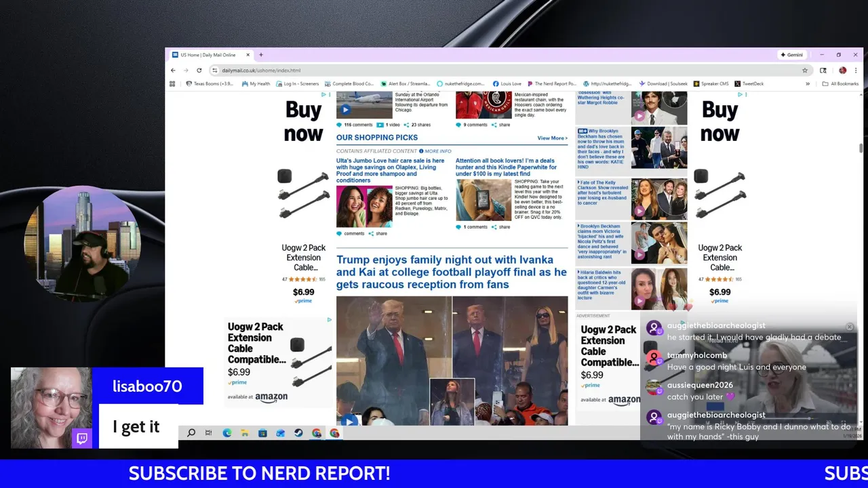Open the 116 comments link
868x488 pixels.
pyautogui.click(x=355, y=125)
